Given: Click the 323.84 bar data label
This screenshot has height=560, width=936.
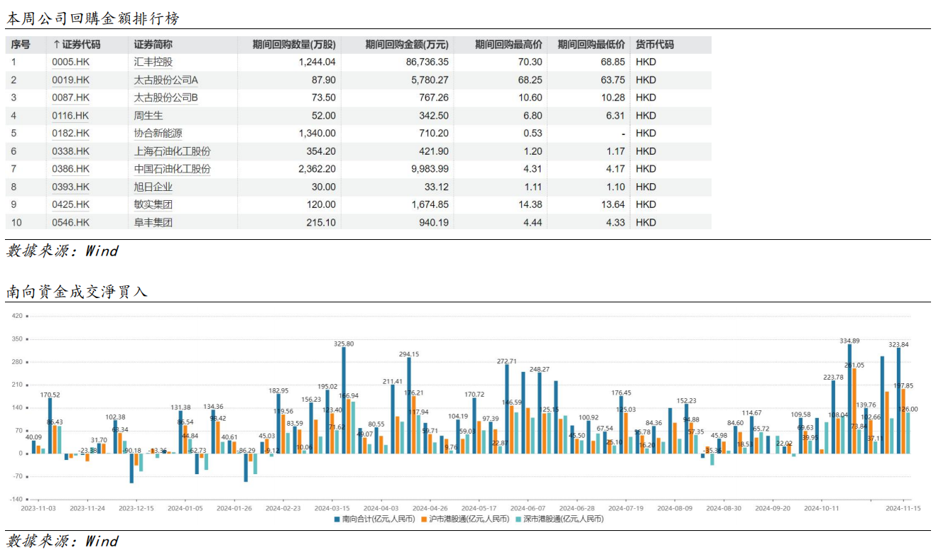Looking at the screenshot, I should pyautogui.click(x=899, y=344).
